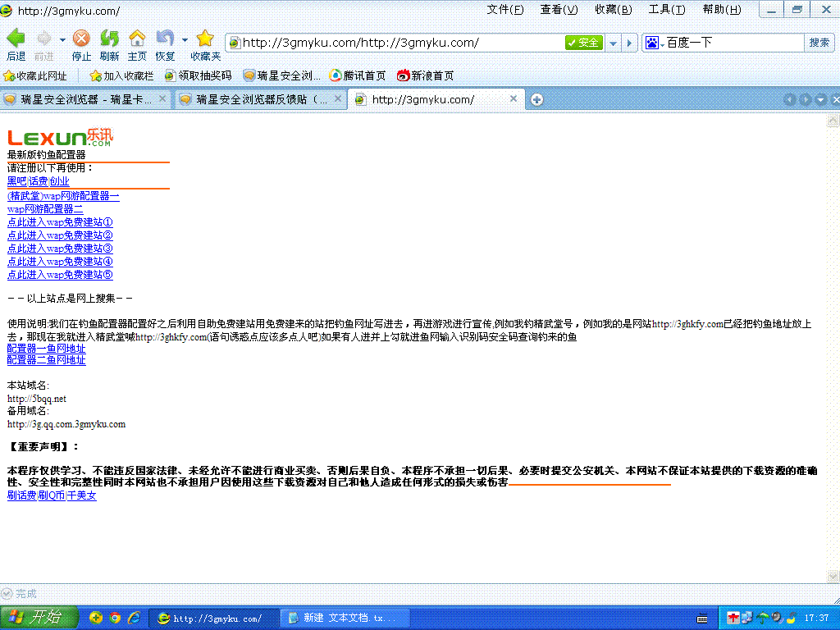840x630 pixels.
Task: Select the http://3gmyku.com/ taskbar button
Action: (x=213, y=619)
